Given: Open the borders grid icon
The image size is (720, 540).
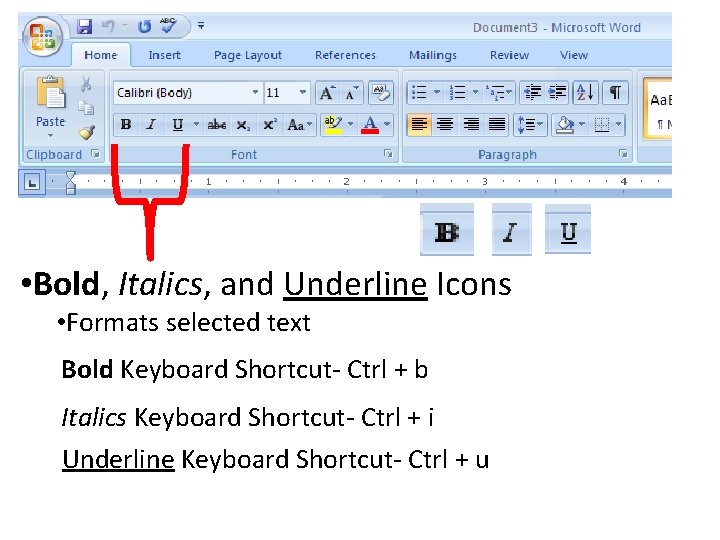Looking at the screenshot, I should [x=602, y=124].
